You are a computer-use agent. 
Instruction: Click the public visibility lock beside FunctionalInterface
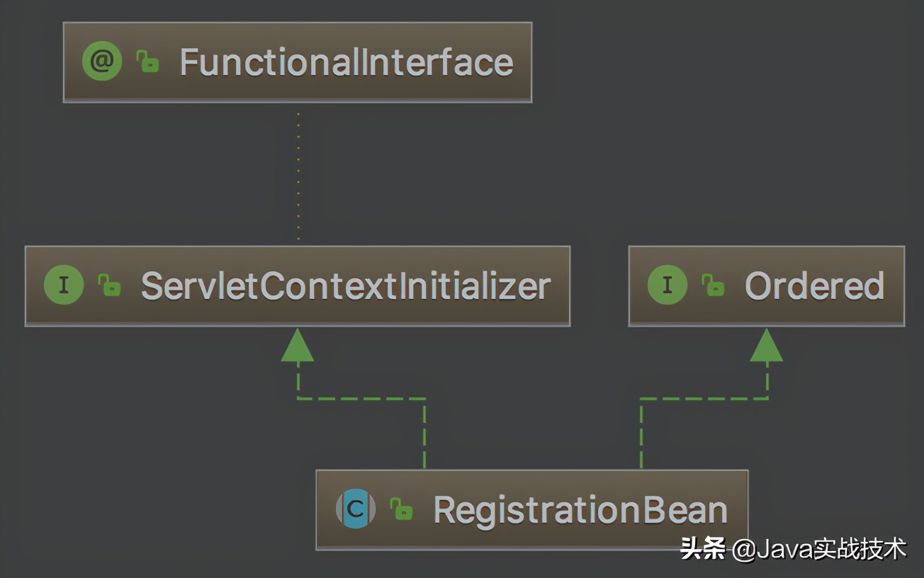click(147, 60)
